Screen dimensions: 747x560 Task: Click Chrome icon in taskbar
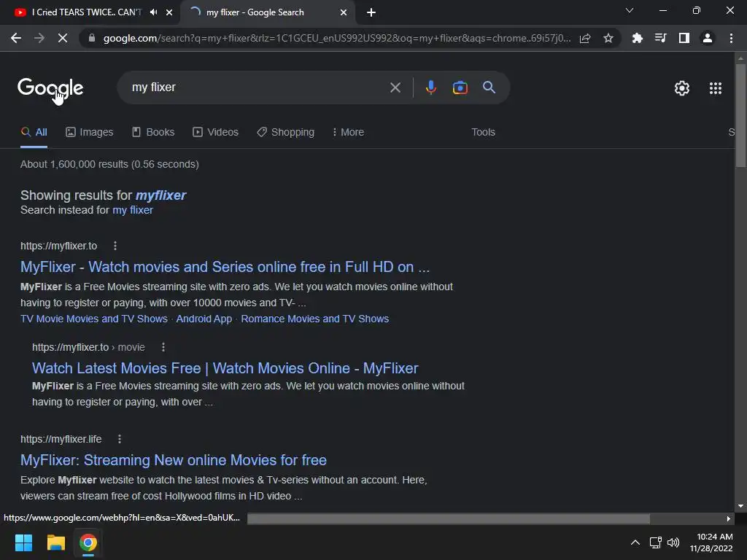click(88, 542)
